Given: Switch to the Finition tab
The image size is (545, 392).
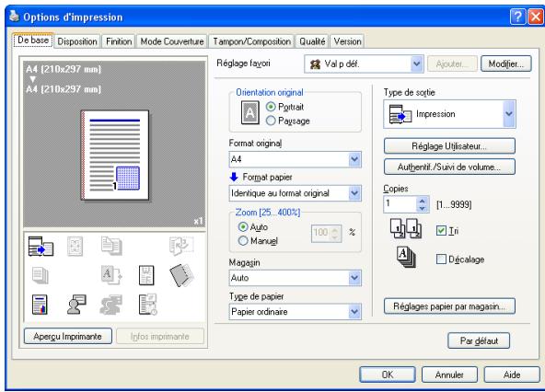Looking at the screenshot, I should pos(119,41).
